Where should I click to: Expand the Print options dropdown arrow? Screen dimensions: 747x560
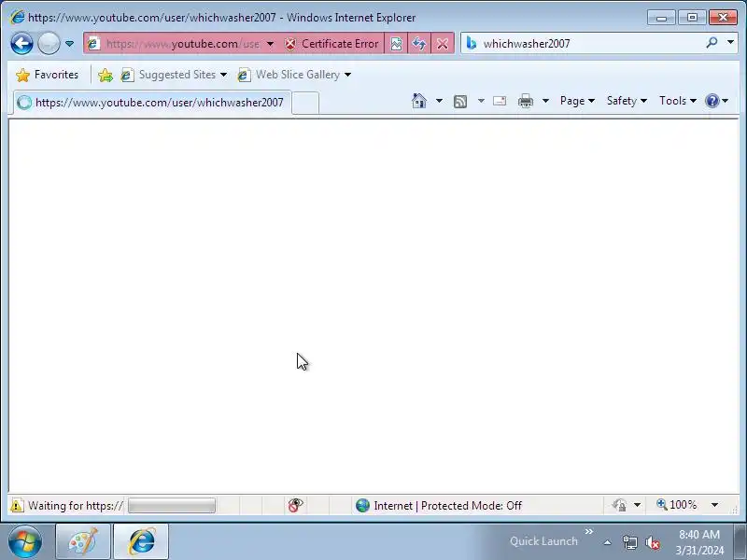point(545,101)
